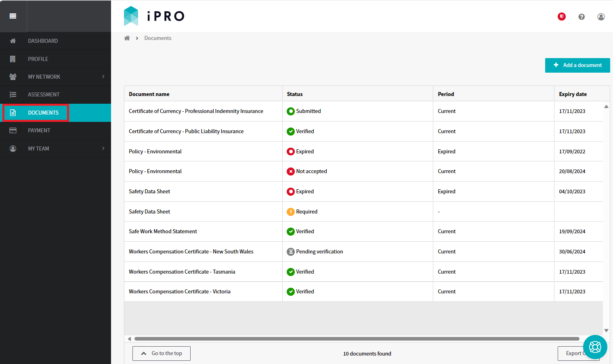Click the My Network people icon
The image size is (613, 364).
click(13, 77)
